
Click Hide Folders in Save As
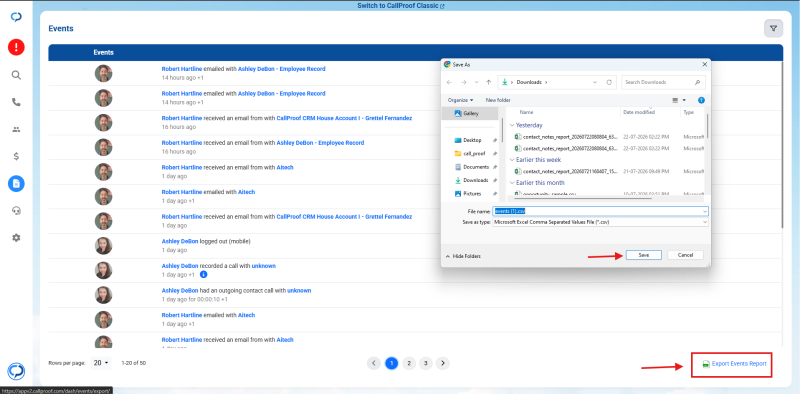tap(463, 256)
